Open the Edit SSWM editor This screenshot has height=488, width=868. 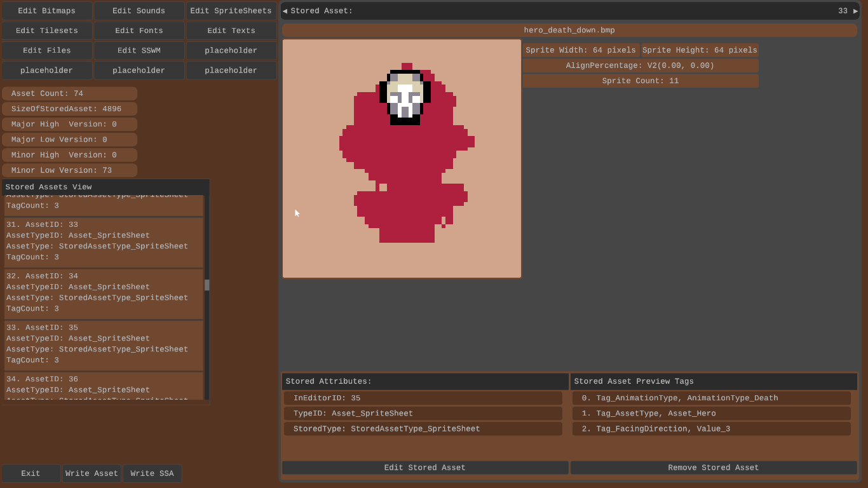pyautogui.click(x=139, y=50)
